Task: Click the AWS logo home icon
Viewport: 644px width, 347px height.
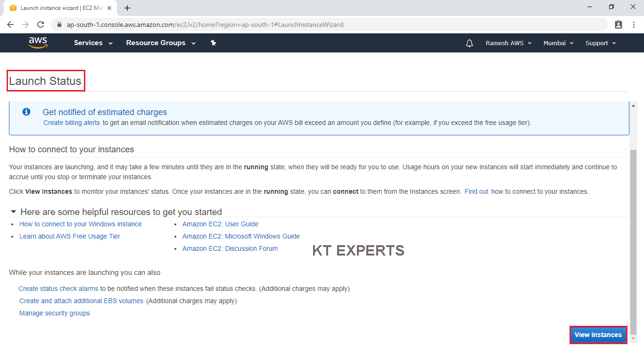Action: (x=38, y=43)
